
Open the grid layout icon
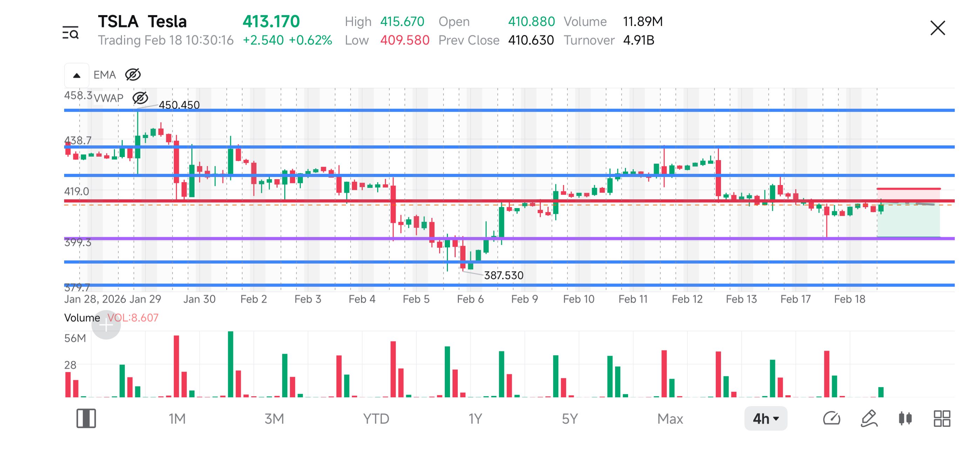[942, 418]
